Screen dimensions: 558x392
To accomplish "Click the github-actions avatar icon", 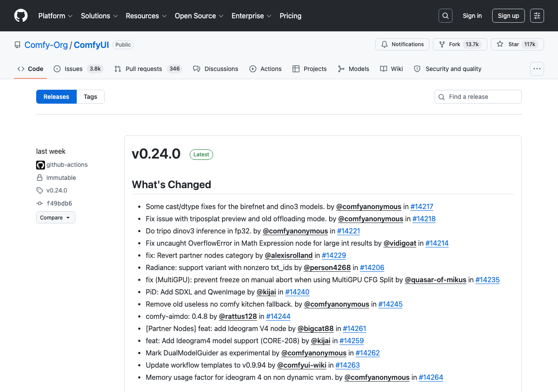I will (x=41, y=165).
